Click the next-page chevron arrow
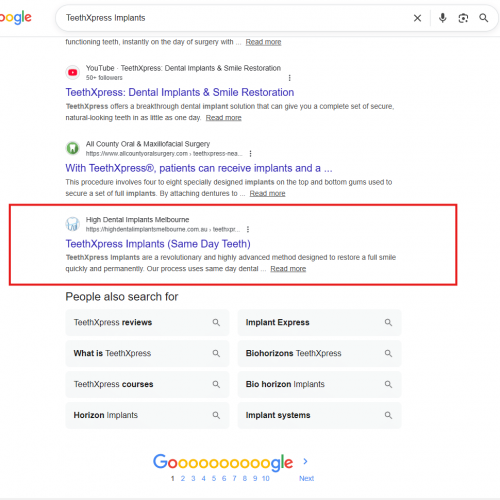 point(305,461)
